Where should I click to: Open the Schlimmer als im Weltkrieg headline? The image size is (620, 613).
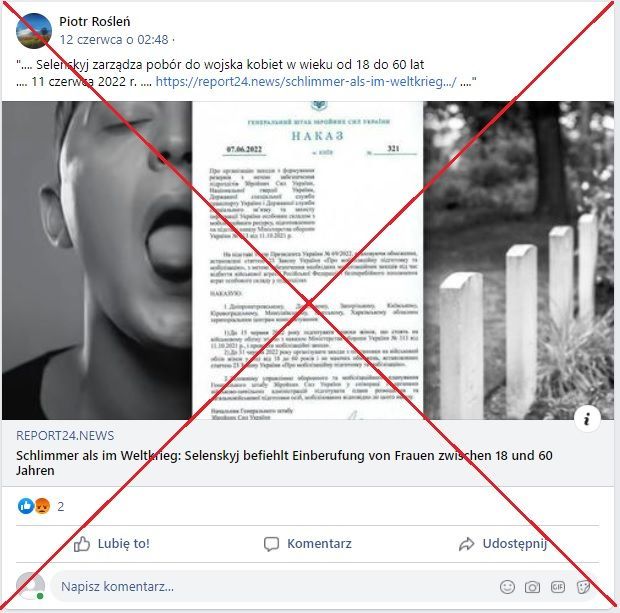[x=284, y=463]
